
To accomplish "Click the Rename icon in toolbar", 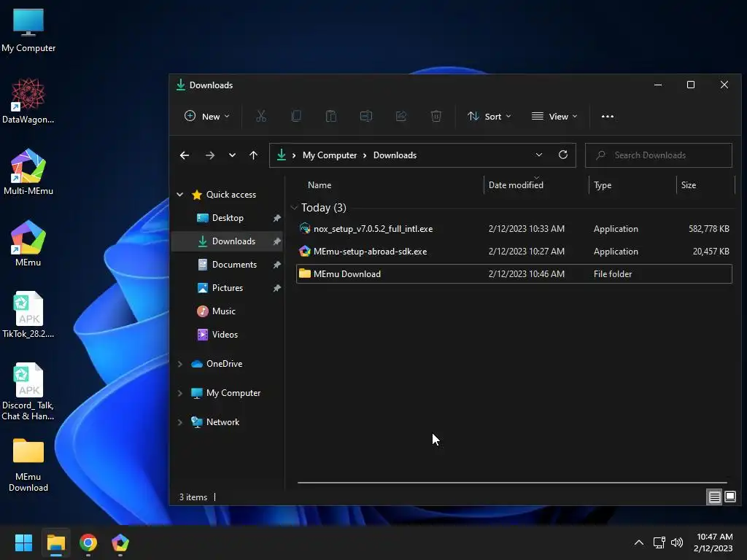I will 366,116.
